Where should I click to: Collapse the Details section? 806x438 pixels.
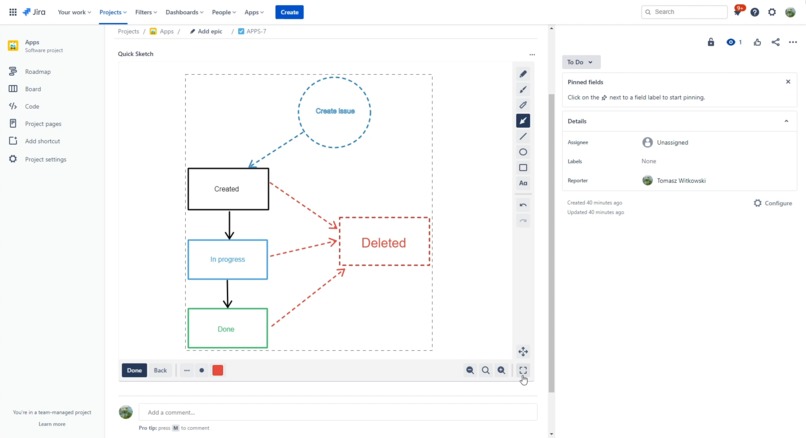point(786,121)
